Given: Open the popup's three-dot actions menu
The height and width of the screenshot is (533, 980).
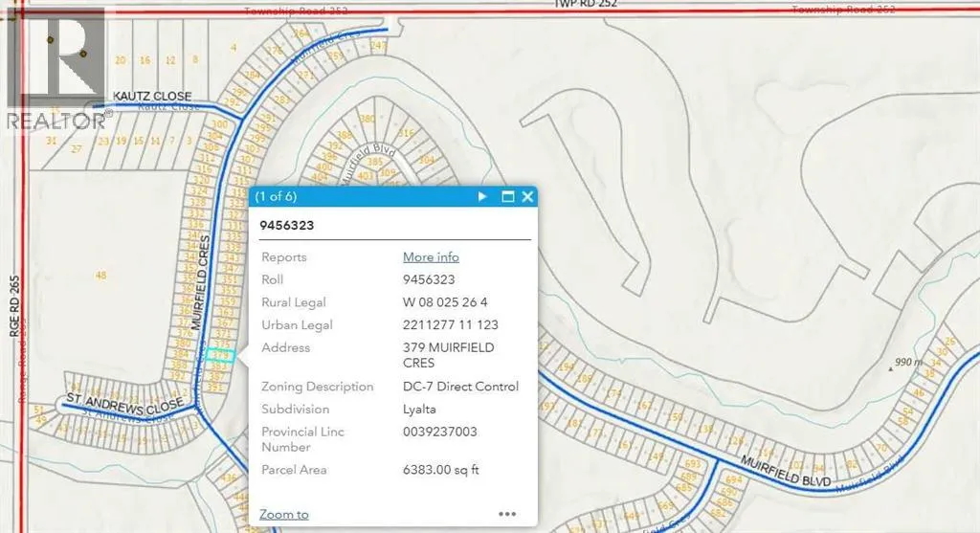Looking at the screenshot, I should [x=507, y=514].
